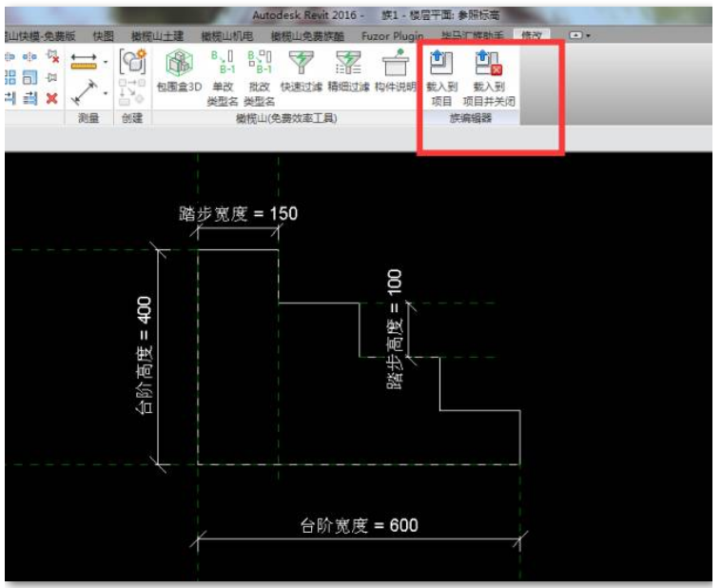Click the pin icon in Modify panel

click(52, 77)
